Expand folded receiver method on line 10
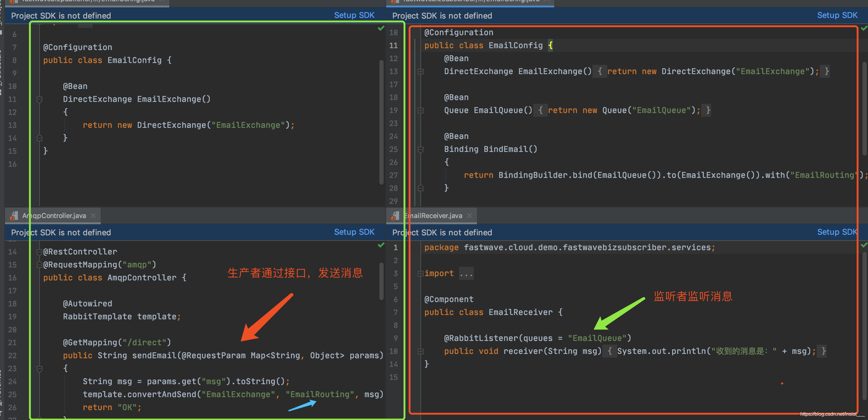The width and height of the screenshot is (868, 420). [420, 351]
